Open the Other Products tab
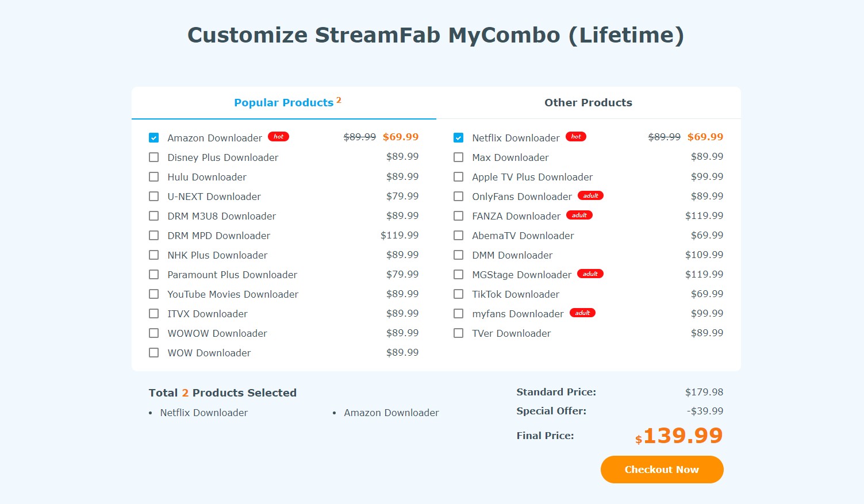This screenshot has width=864, height=504. coord(588,103)
